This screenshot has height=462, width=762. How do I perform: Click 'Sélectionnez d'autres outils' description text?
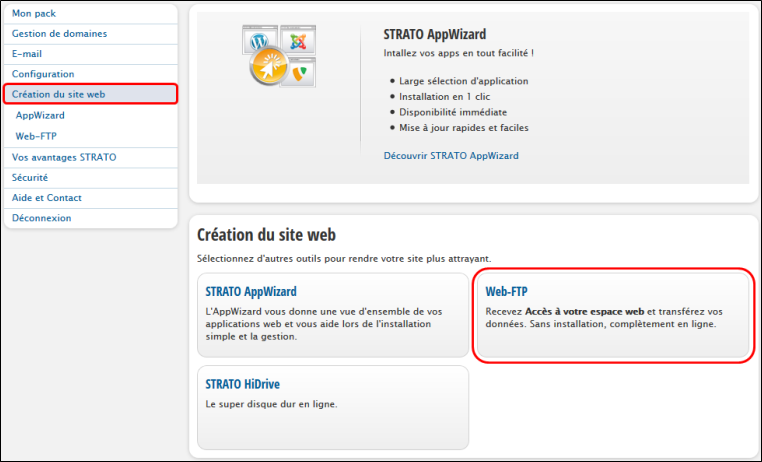tap(344, 259)
